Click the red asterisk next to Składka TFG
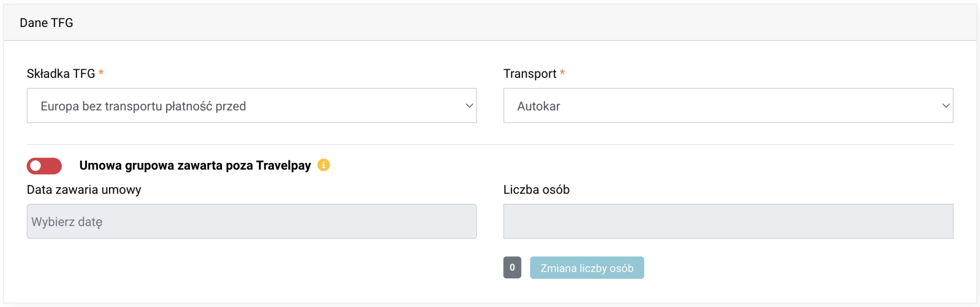 coord(101,72)
